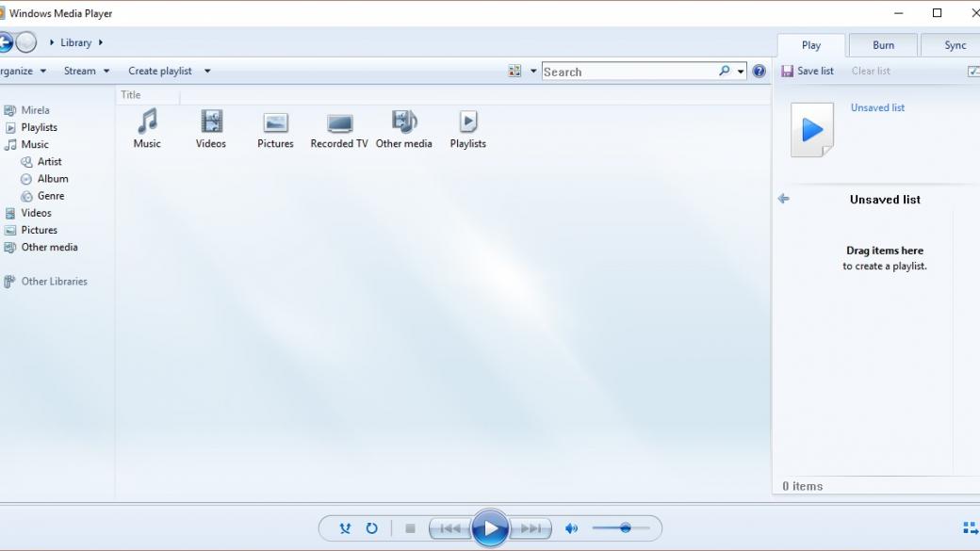The image size is (980, 551).
Task: Open the Organize menu
Action: pos(23,71)
